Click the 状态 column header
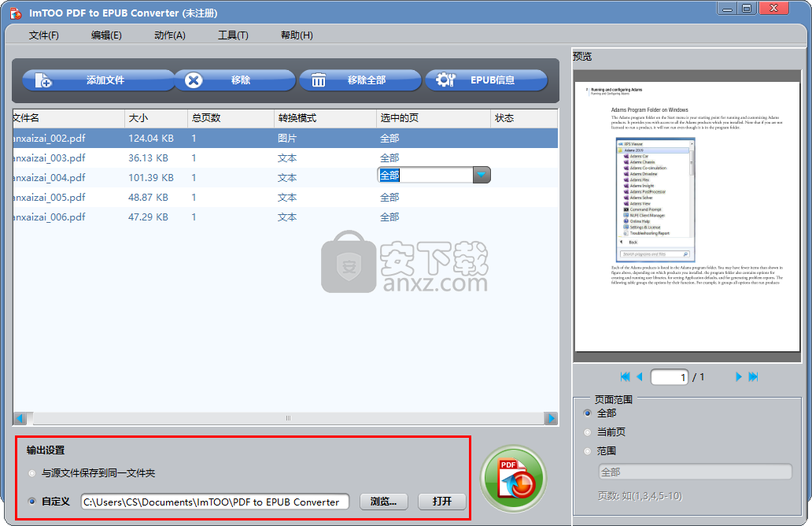 pos(524,118)
